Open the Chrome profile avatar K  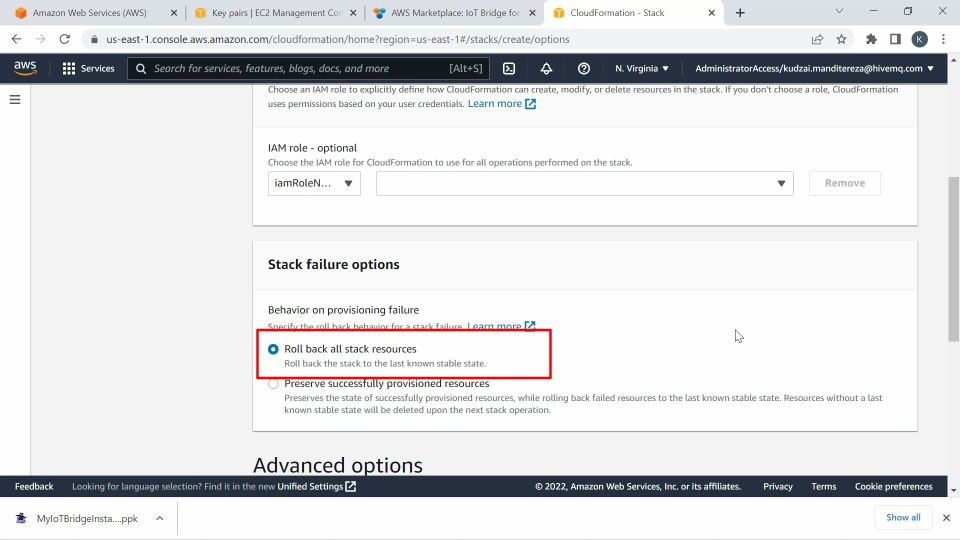coord(919,39)
